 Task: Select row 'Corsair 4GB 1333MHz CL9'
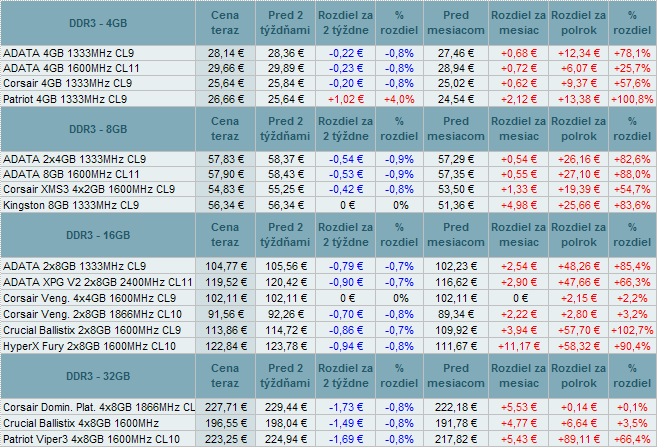(x=328, y=83)
